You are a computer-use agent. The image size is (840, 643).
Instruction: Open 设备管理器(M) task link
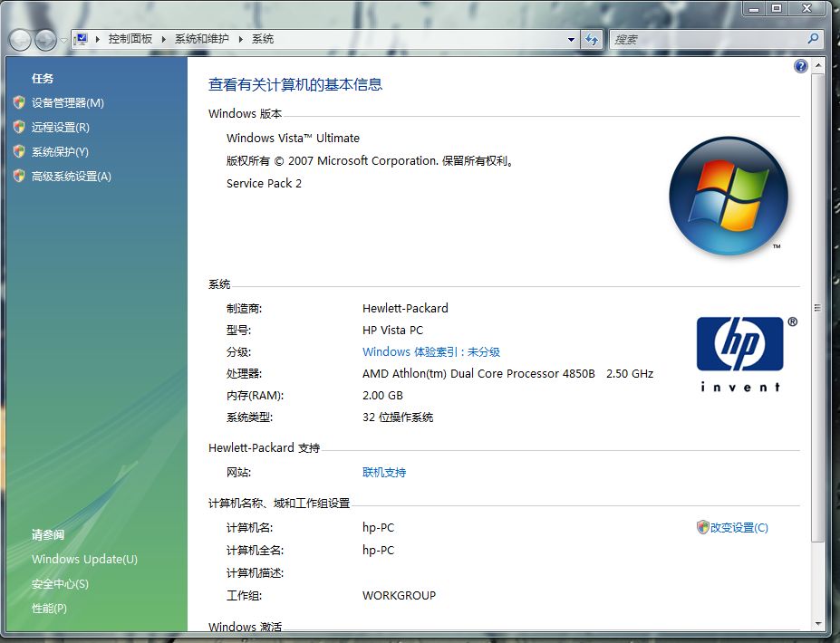67,103
